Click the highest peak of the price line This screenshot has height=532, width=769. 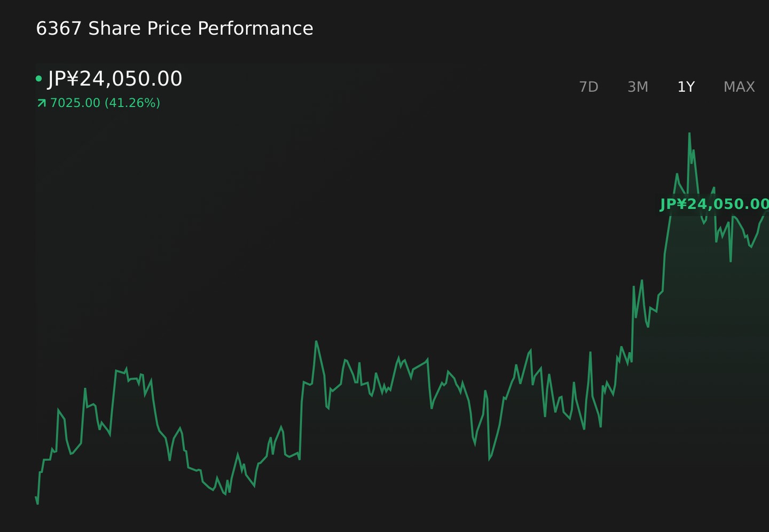click(x=689, y=133)
